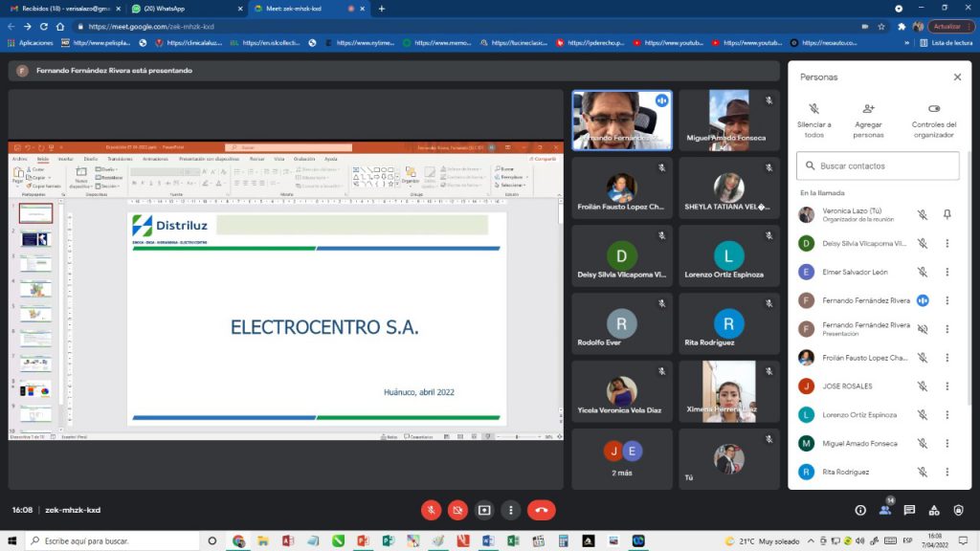
Task: Open more options for Deisy Silvia Vilcapoma
Action: [947, 244]
